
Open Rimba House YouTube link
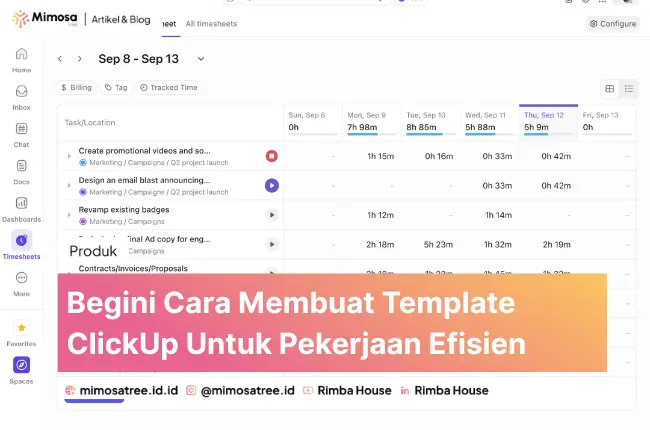pyautogui.click(x=354, y=390)
